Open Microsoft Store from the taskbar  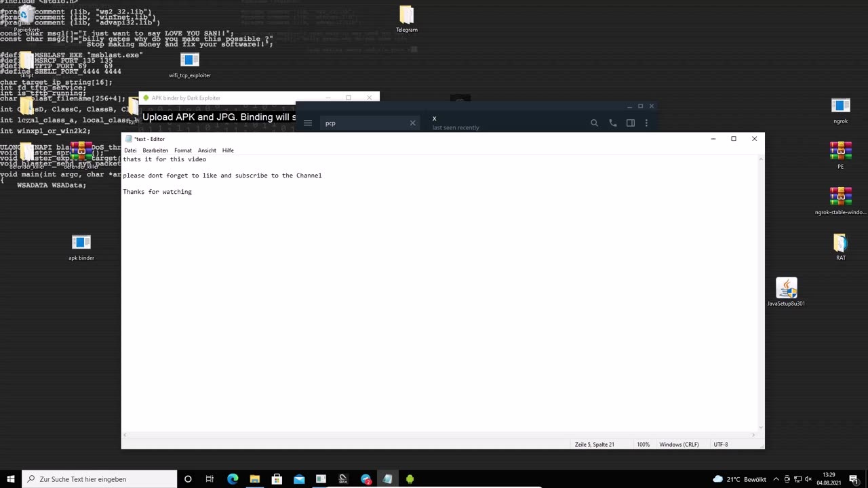(277, 479)
